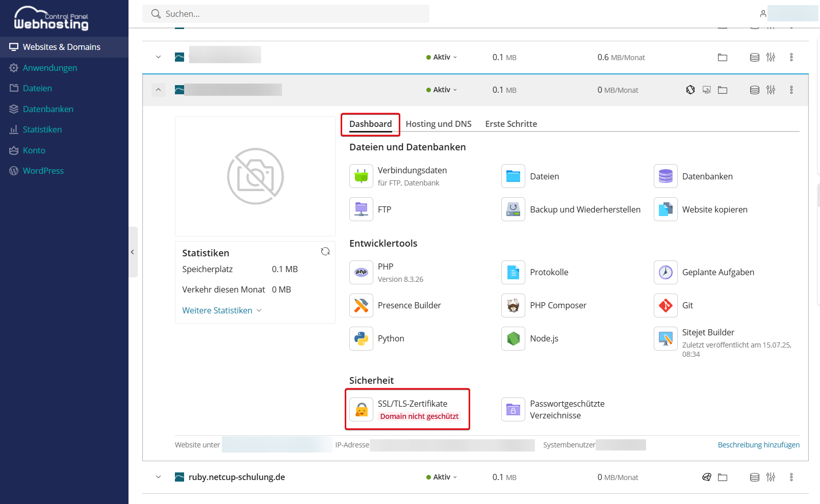Click the Node.js icon
820x504 pixels.
click(x=513, y=338)
